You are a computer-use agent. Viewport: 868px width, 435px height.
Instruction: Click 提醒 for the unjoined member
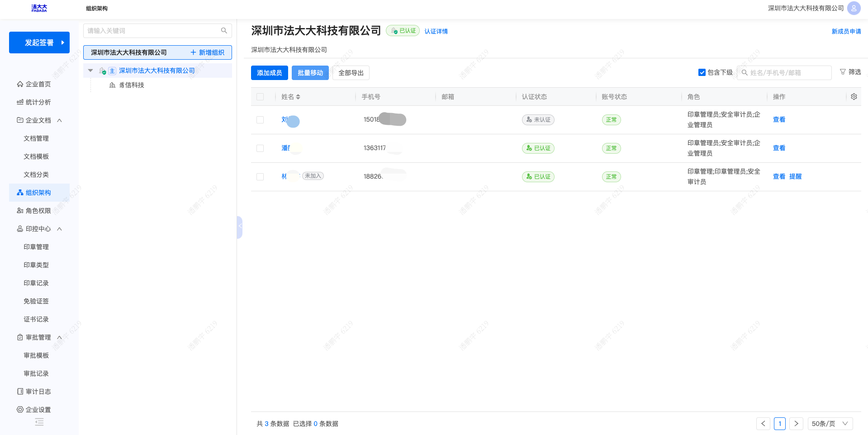pos(795,176)
